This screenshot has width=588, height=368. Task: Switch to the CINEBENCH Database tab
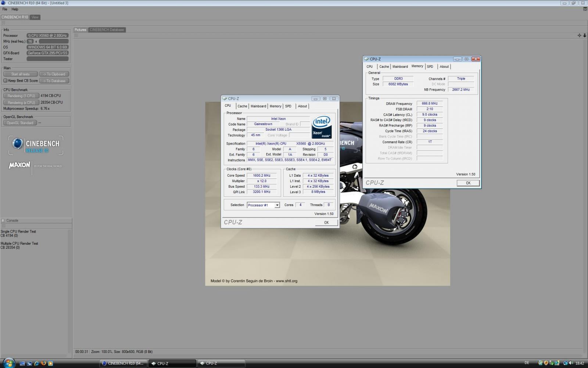pyautogui.click(x=107, y=30)
